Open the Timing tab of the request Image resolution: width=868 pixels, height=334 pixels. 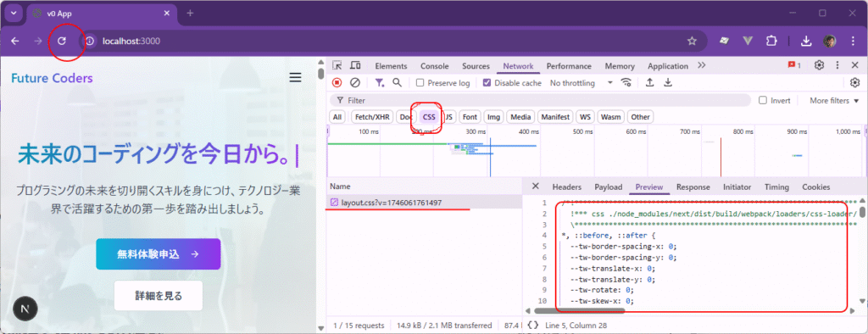(776, 187)
